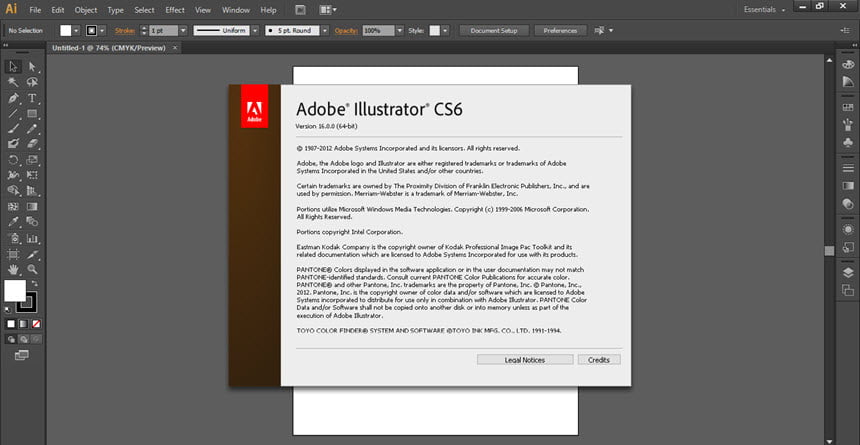
Task: Select the Lasso tool
Action: pyautogui.click(x=32, y=82)
